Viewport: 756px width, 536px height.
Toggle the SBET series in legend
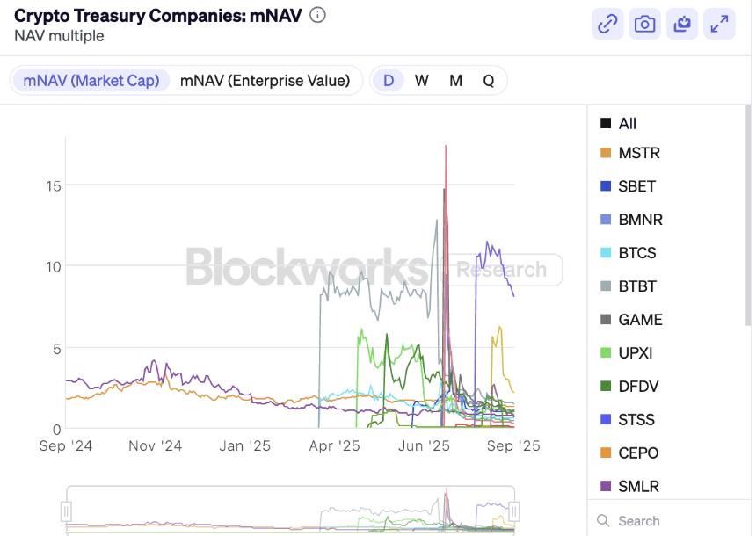636,186
